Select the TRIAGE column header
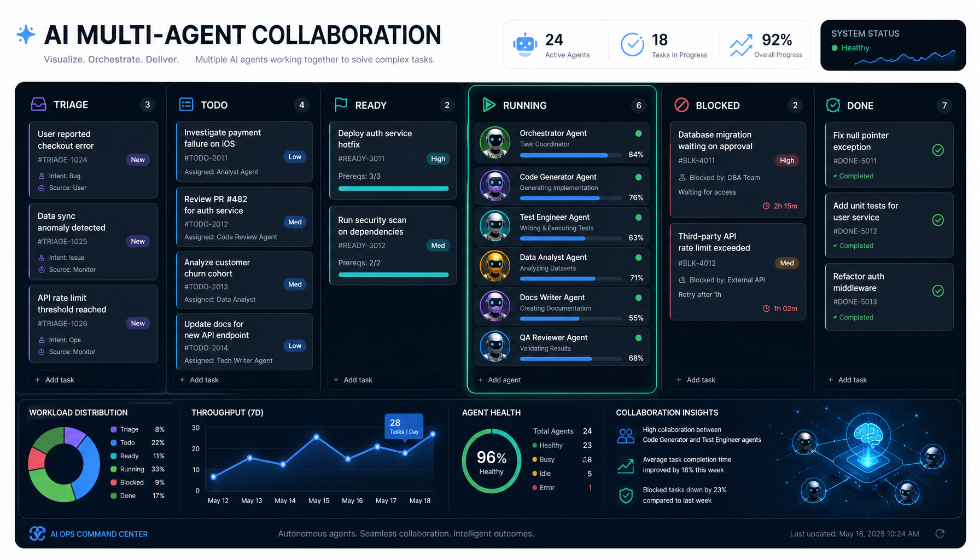 71,104
